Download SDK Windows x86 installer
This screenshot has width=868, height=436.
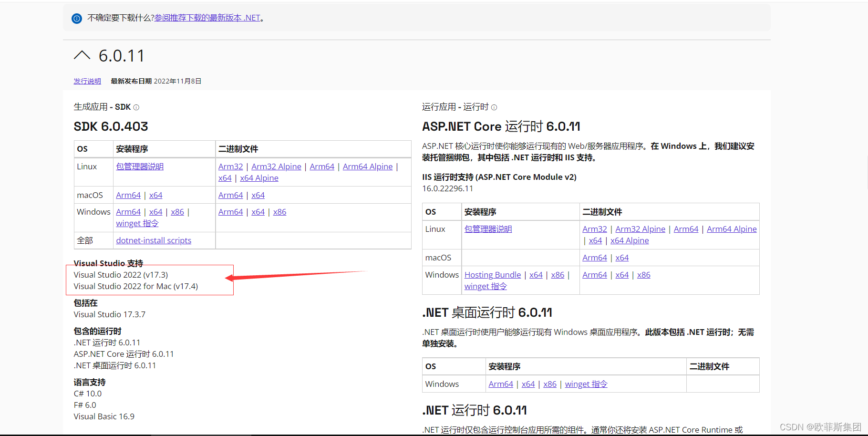[x=177, y=212]
